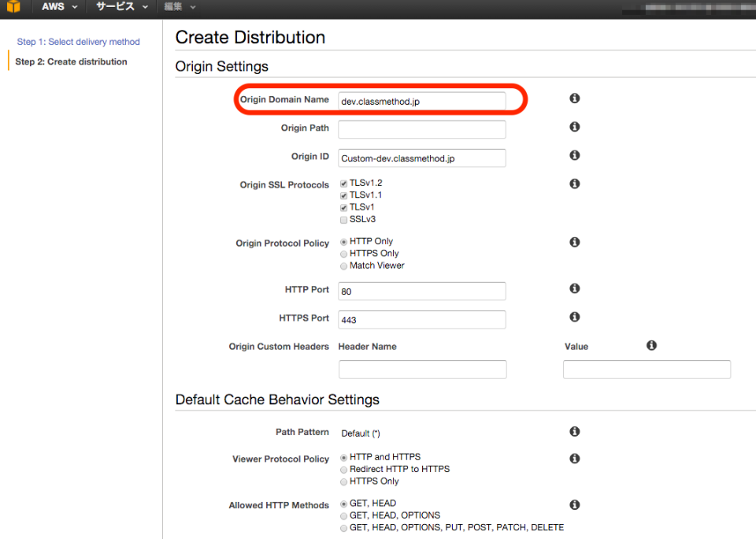Select Step 1: Select delivery method
Viewport: 756px width, 539px height.
(78, 42)
